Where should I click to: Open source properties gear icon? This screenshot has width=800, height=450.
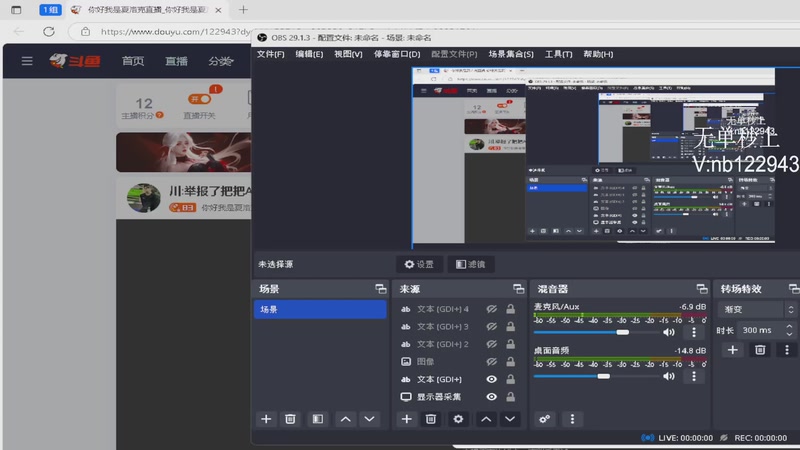(x=458, y=419)
